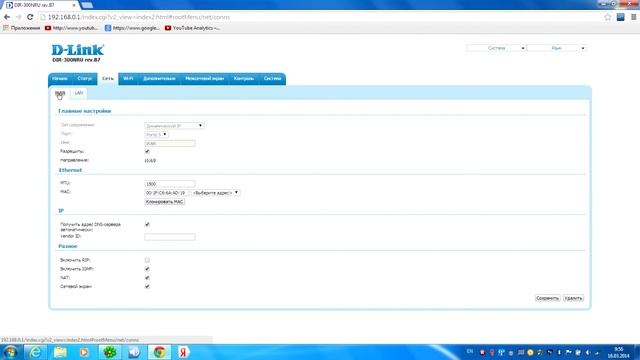Click the Action Center flag tray icon
Image resolution: width=640 pixels, height=360 pixels.
[x=569, y=352]
